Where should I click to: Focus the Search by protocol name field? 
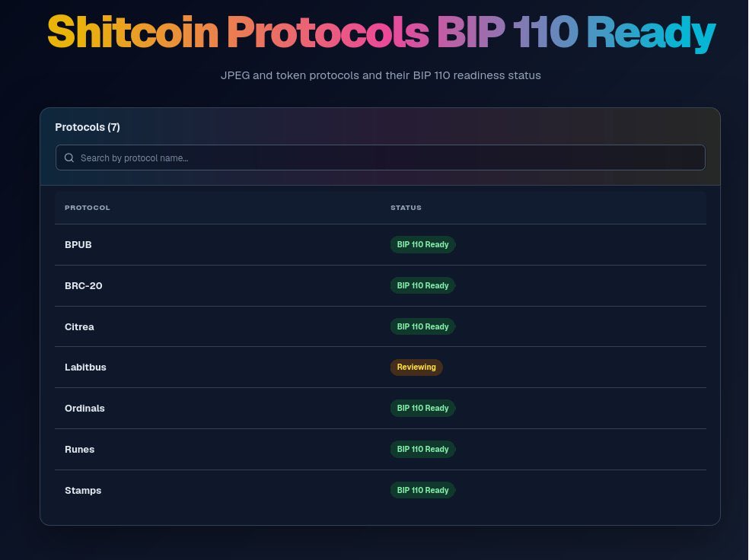[381, 157]
